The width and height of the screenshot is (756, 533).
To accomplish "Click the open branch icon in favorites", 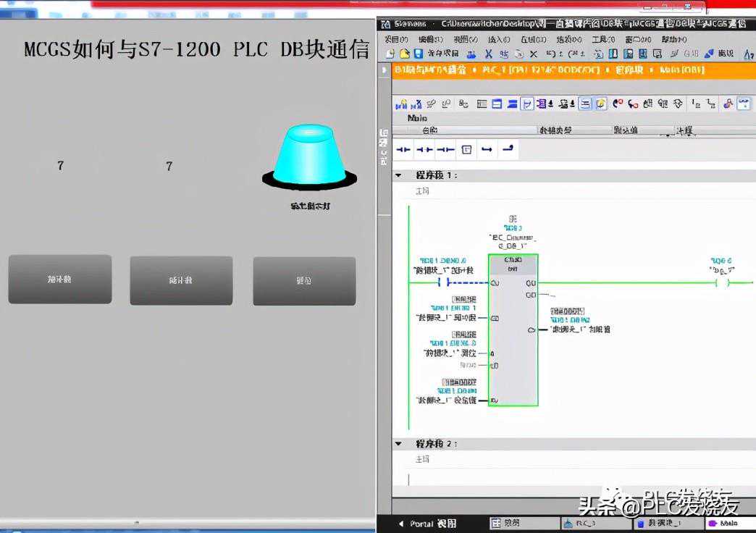I will (x=487, y=150).
